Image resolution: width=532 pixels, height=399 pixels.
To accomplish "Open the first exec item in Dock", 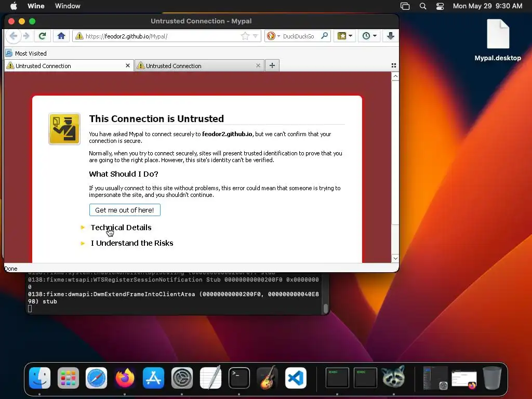I will (x=337, y=378).
